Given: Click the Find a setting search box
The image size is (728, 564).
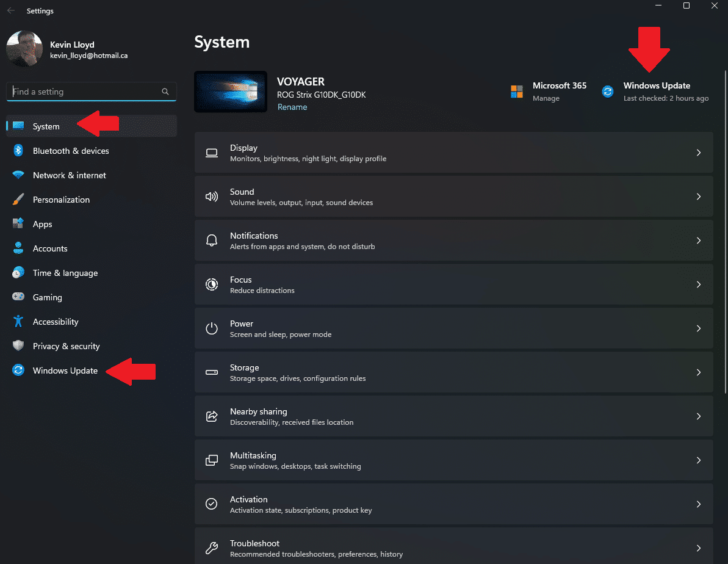Looking at the screenshot, I should (x=92, y=92).
